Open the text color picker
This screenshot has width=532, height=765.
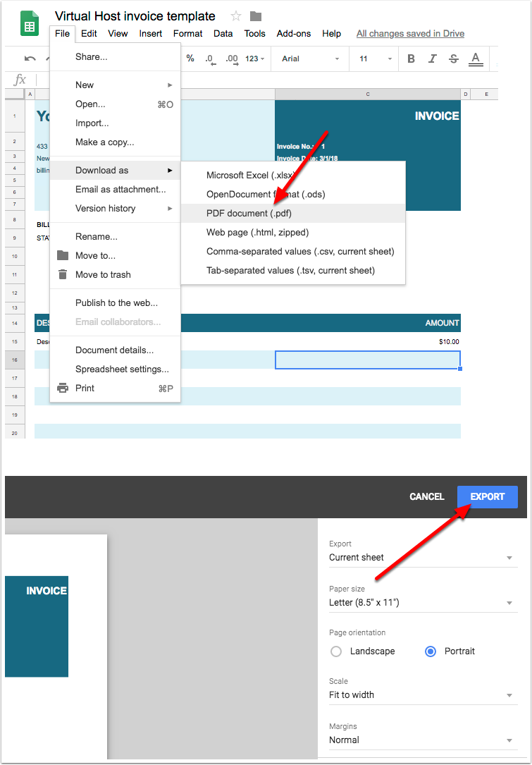476,59
